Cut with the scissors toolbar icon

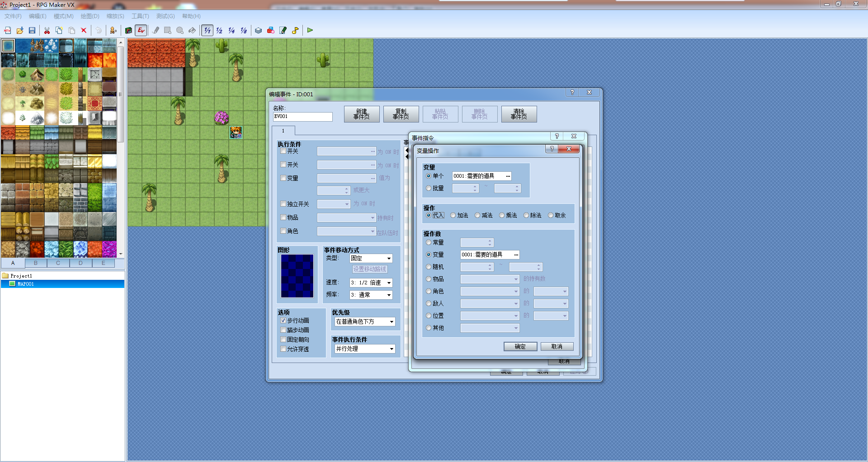(47, 30)
